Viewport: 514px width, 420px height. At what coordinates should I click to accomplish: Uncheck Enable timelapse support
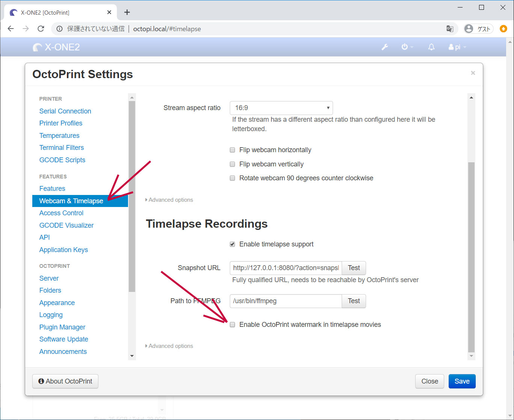(232, 244)
